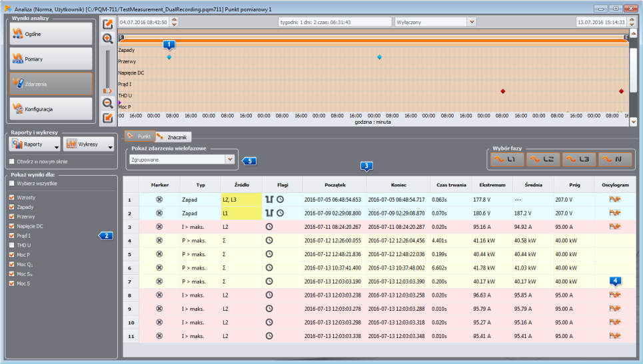Switch to the Znacznik tab
The image size is (643, 364).
click(x=173, y=137)
